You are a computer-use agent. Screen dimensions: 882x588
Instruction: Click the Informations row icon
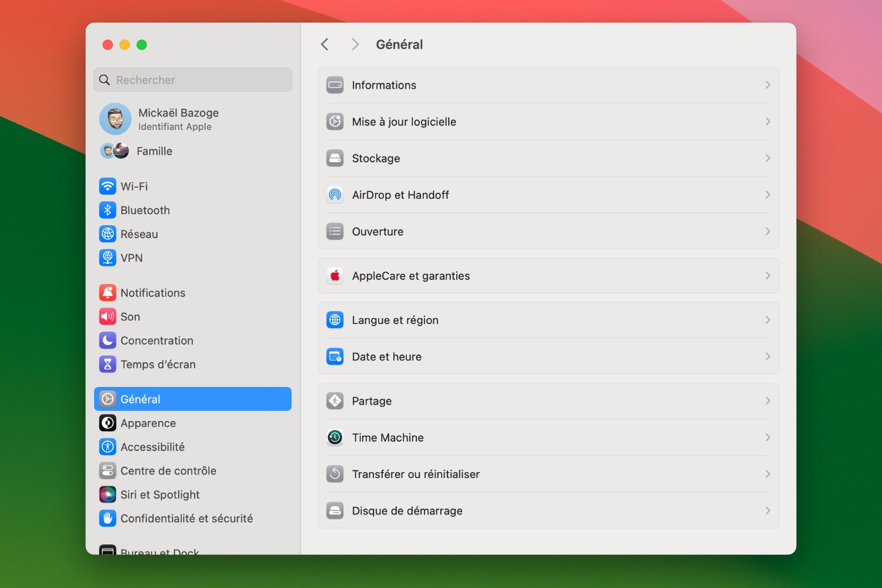click(335, 85)
